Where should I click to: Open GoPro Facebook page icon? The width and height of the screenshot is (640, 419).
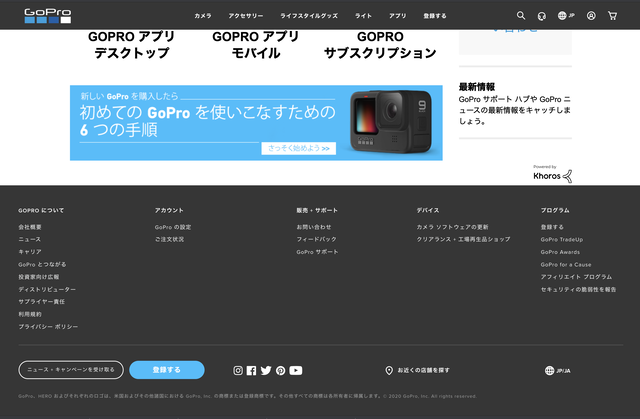pyautogui.click(x=251, y=370)
